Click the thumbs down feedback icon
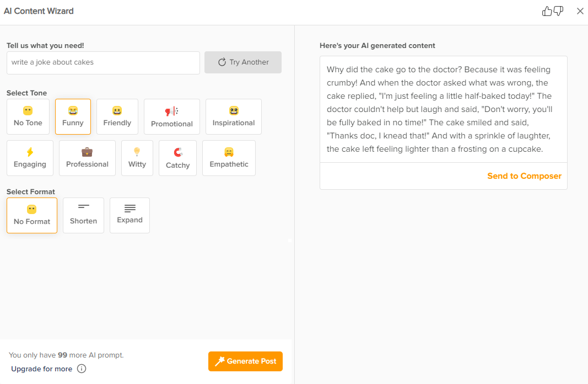Image resolution: width=588 pixels, height=384 pixels. 558,11
